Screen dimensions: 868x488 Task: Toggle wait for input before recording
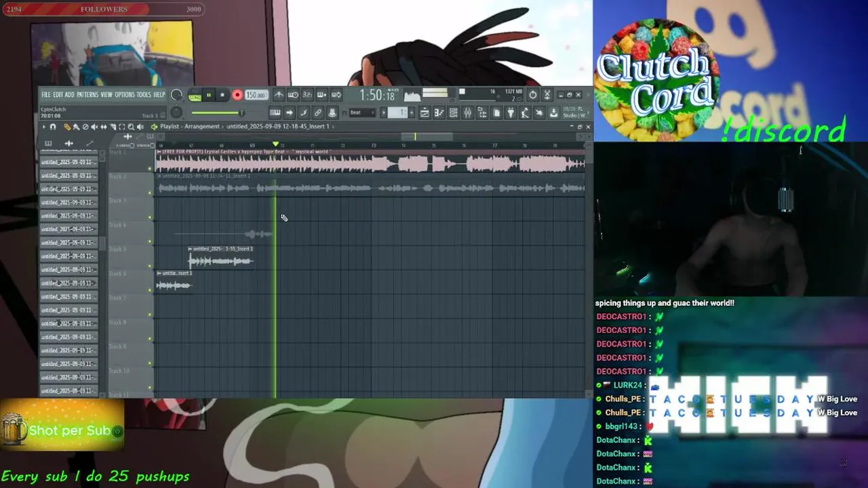coord(293,95)
